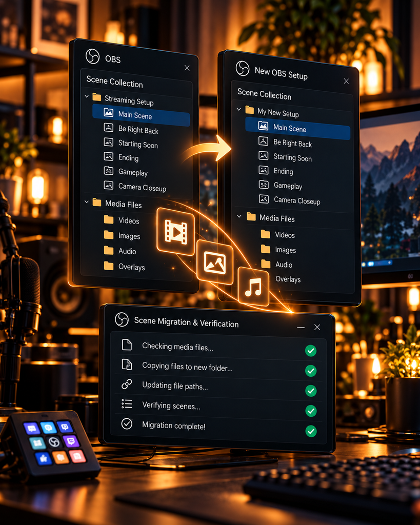Click the document icon beside Checking media files
The height and width of the screenshot is (525, 420).
tap(127, 345)
